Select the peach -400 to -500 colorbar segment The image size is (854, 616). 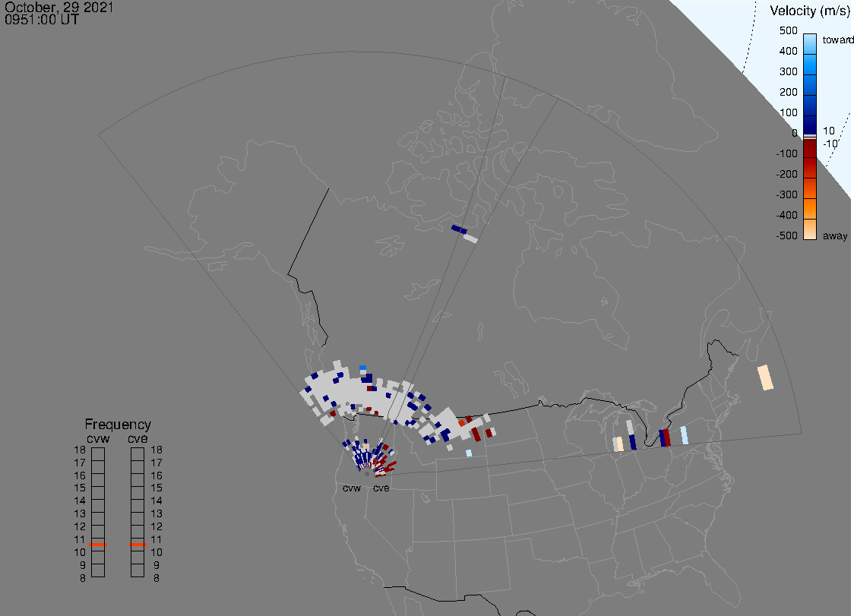pyautogui.click(x=810, y=229)
